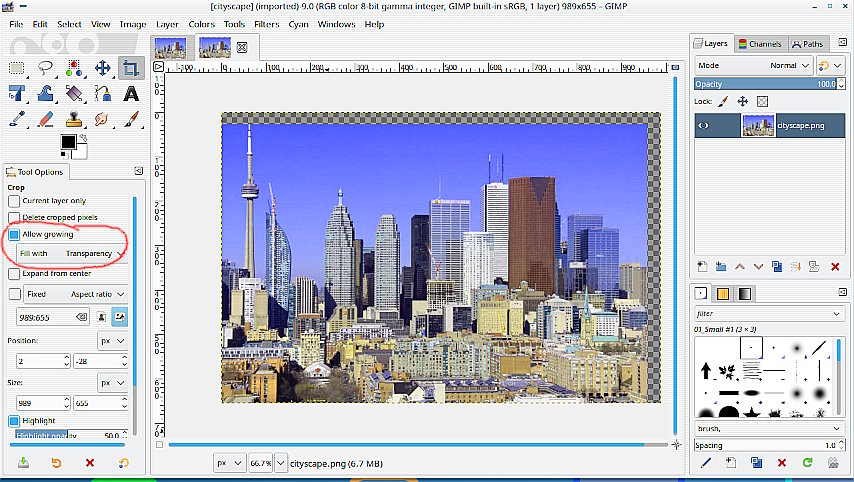The image size is (854, 482).
Task: Select the Color Picker tool
Action: (x=16, y=119)
